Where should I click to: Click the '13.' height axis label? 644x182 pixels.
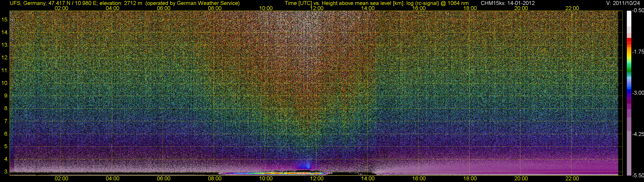click(5, 45)
